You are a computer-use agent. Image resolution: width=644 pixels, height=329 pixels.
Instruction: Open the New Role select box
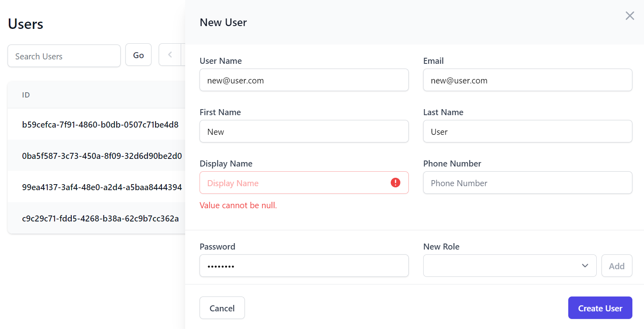[x=509, y=266]
